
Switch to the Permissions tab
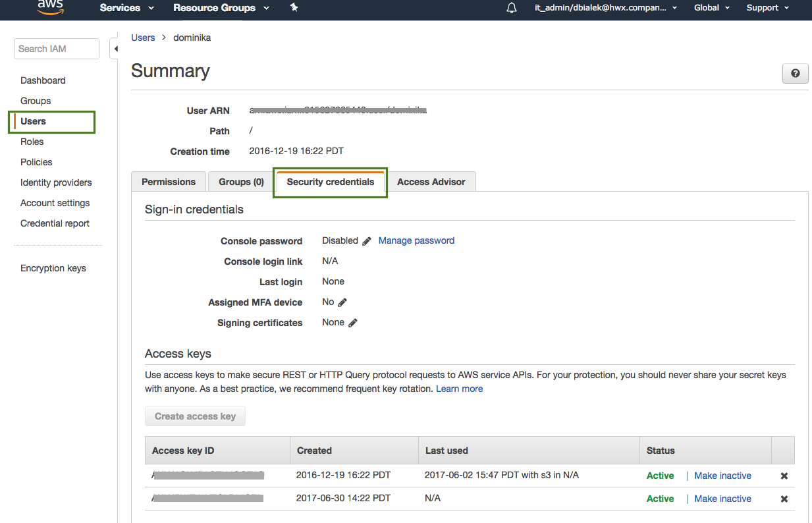(169, 182)
